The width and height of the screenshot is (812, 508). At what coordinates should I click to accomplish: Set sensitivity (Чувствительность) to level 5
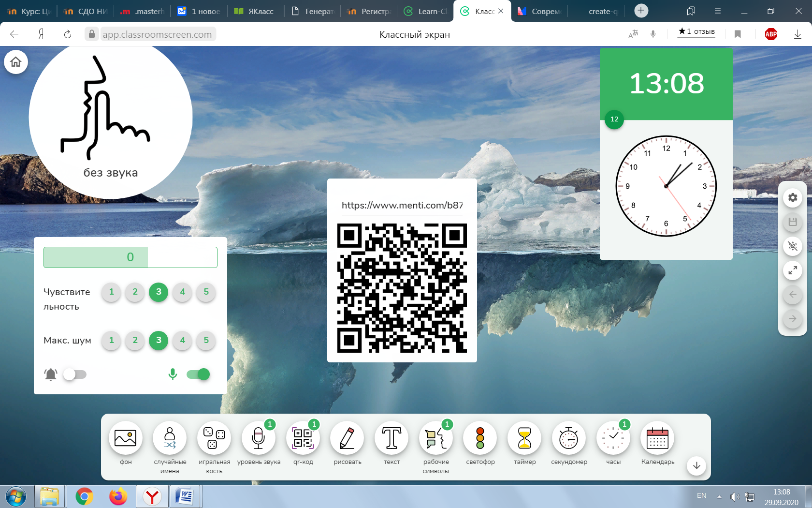(206, 292)
